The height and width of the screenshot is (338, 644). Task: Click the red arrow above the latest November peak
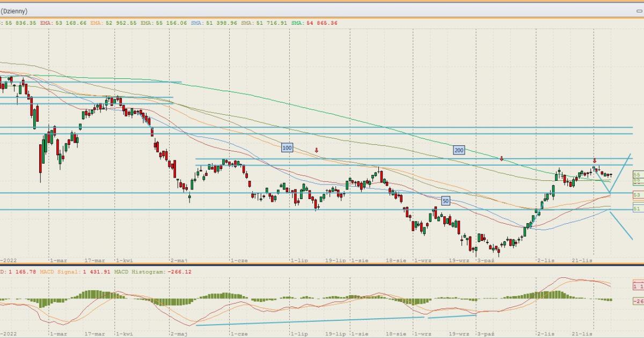coord(594,161)
